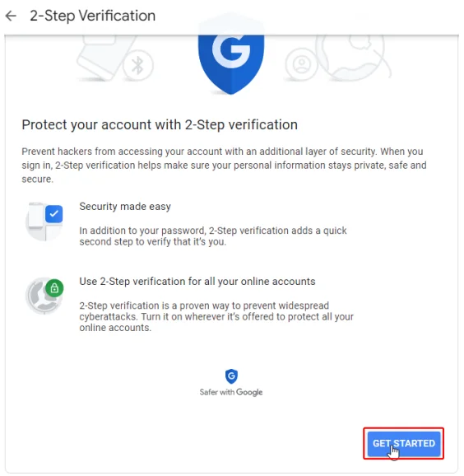Click the small Safer with Google shield

pos(231,376)
